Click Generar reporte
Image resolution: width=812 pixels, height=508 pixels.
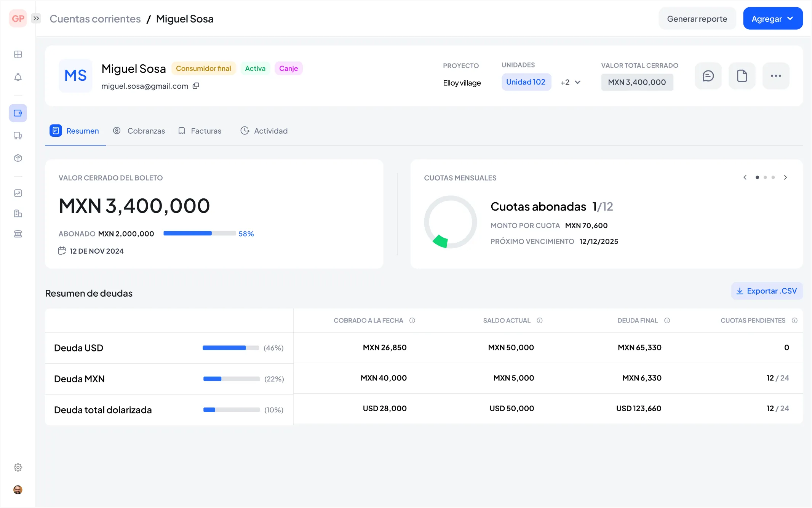pyautogui.click(x=697, y=18)
